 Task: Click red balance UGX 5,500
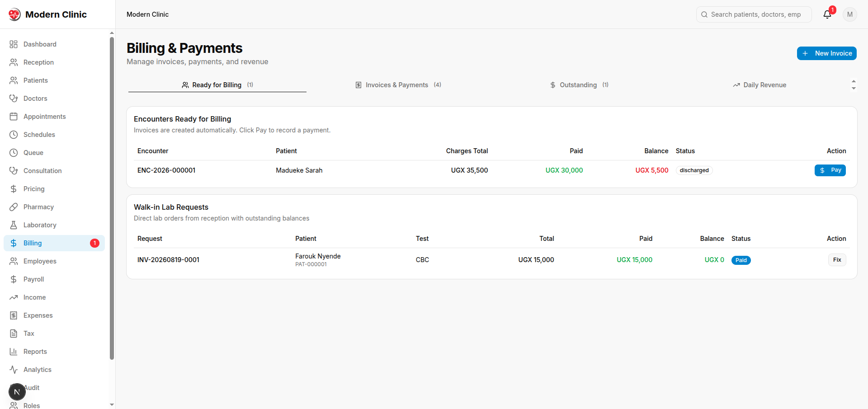(x=652, y=170)
